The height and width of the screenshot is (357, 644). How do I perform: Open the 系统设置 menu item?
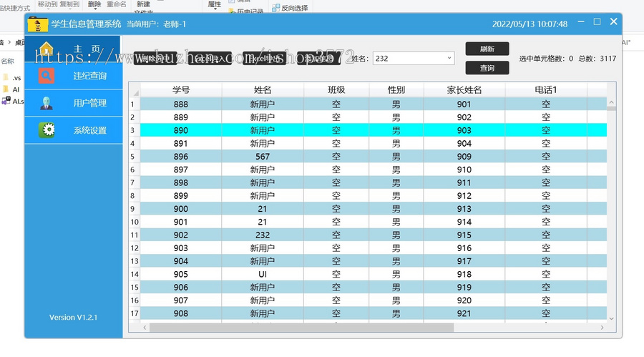(x=74, y=130)
